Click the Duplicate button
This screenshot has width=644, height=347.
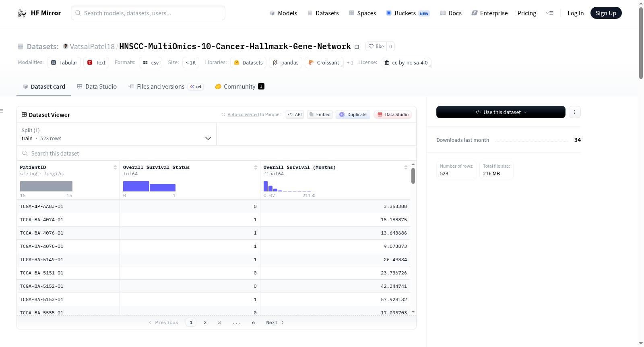point(353,114)
